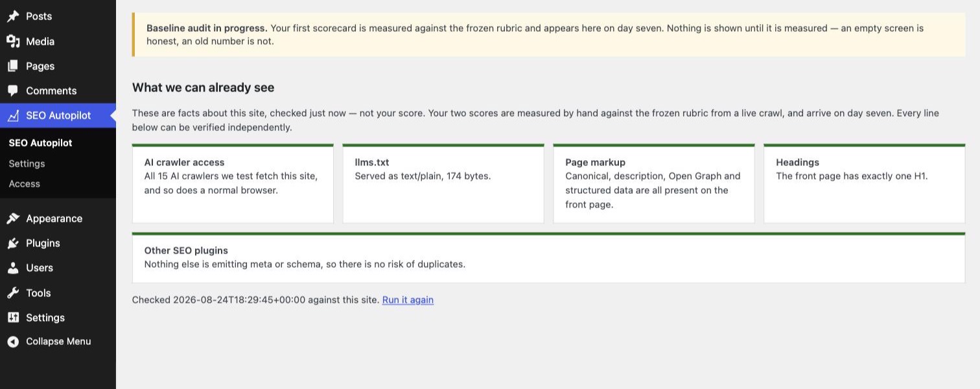
Task: Go to the Plugins menu
Action: coord(58,243)
